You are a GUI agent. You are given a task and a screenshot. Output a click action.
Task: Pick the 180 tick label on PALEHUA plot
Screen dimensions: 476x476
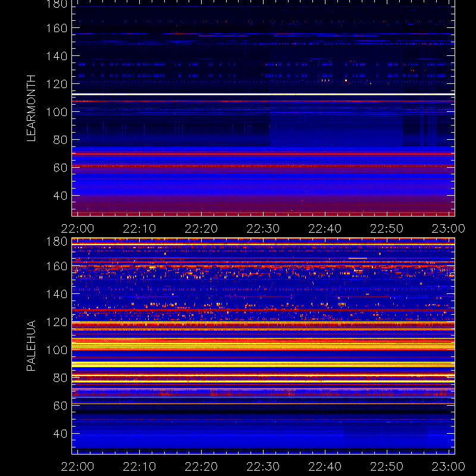(x=57, y=242)
